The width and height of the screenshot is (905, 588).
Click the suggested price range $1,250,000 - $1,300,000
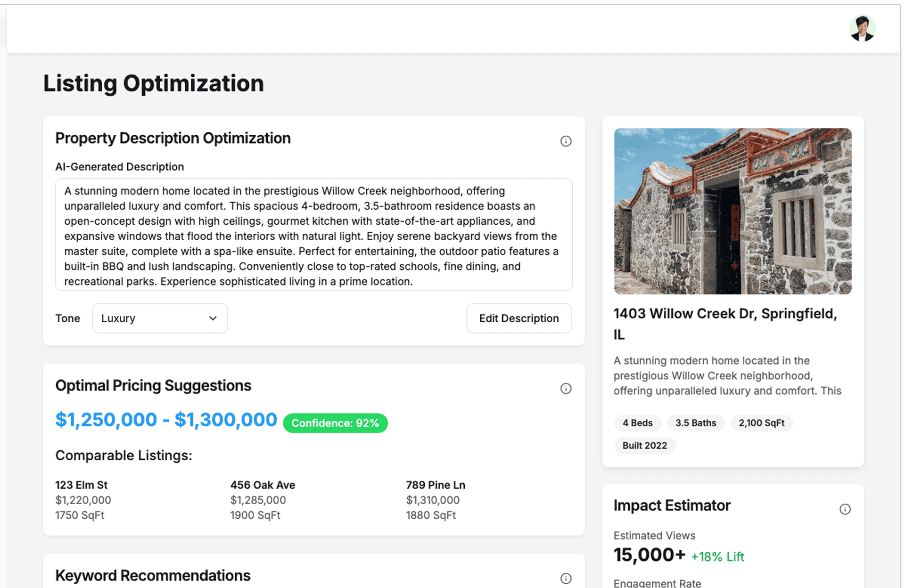tap(166, 419)
